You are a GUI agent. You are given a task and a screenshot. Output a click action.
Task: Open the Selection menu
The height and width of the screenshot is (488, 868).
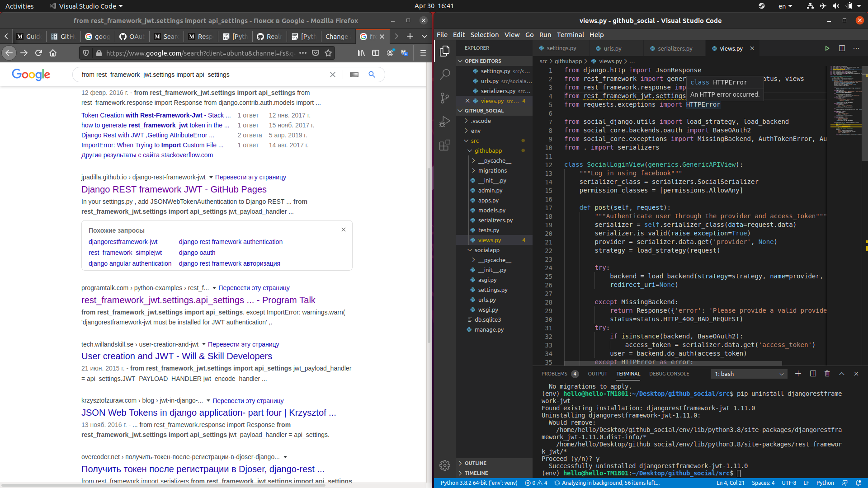tap(484, 35)
